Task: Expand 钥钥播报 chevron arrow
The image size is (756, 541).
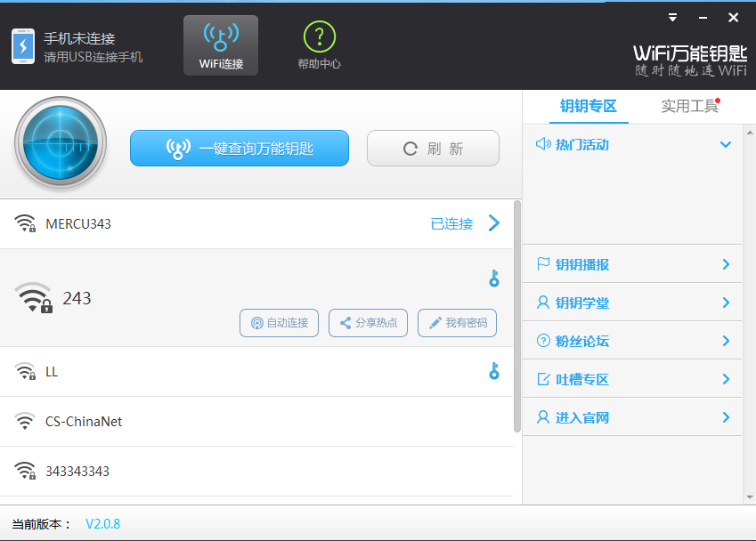Action: (x=726, y=264)
